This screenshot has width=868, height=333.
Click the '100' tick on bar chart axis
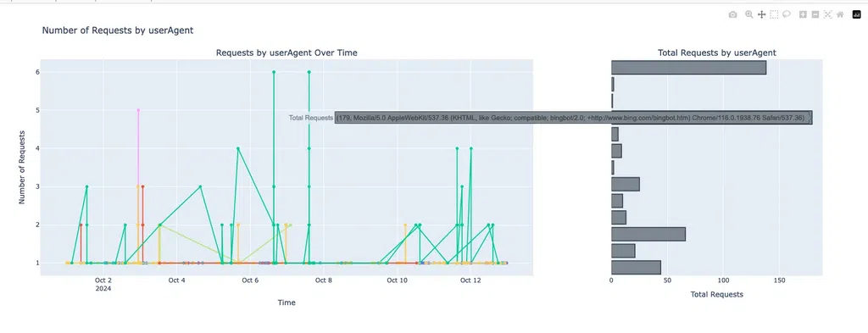[x=723, y=281]
